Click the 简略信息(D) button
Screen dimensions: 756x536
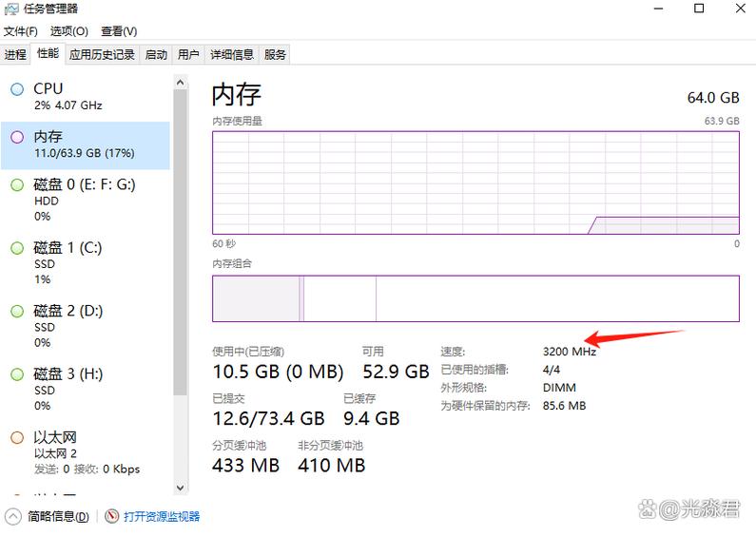tap(58, 516)
